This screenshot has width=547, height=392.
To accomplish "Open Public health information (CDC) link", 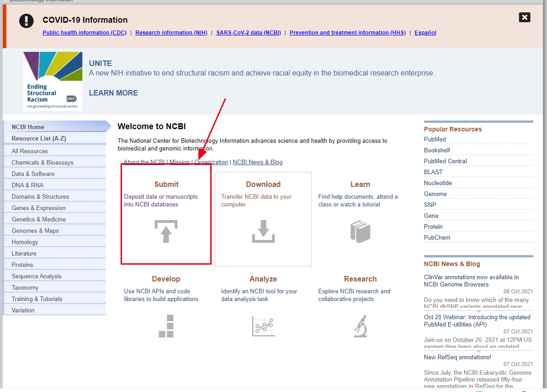I will coord(85,33).
